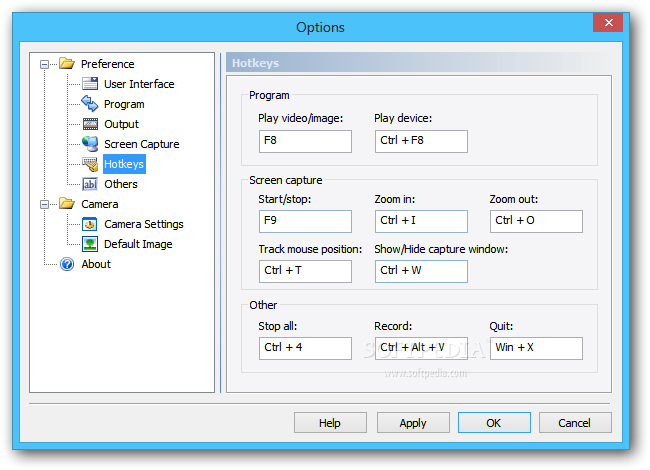Click the Default Image picture icon
The image size is (650, 470).
90,244
